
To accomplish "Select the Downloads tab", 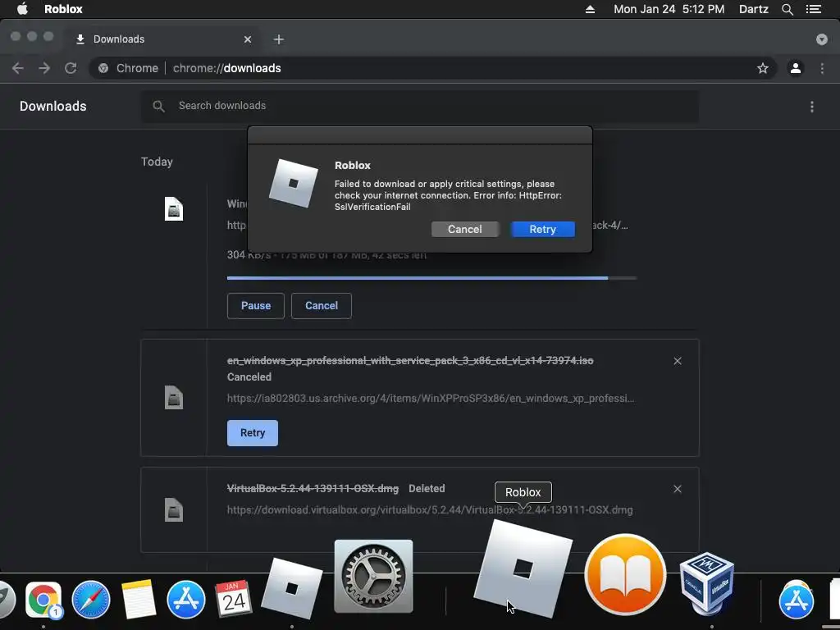I will click(x=161, y=39).
